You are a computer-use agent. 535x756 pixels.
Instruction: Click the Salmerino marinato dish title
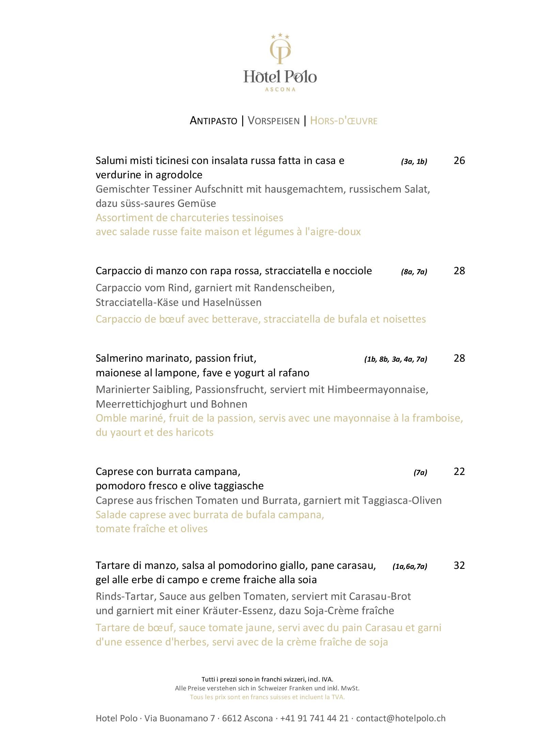202,365
